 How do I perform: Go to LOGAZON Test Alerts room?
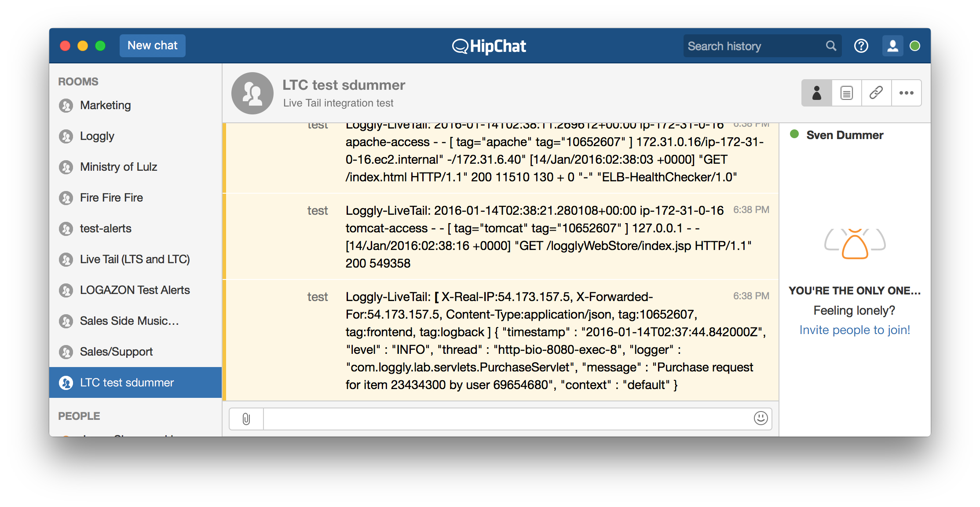click(x=135, y=290)
